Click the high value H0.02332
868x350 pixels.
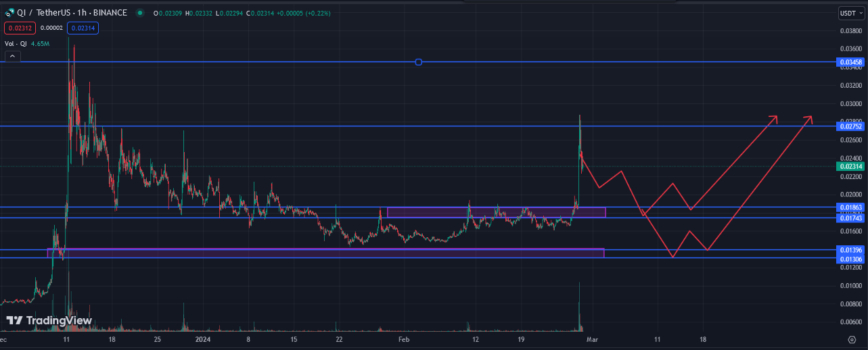[x=200, y=13]
